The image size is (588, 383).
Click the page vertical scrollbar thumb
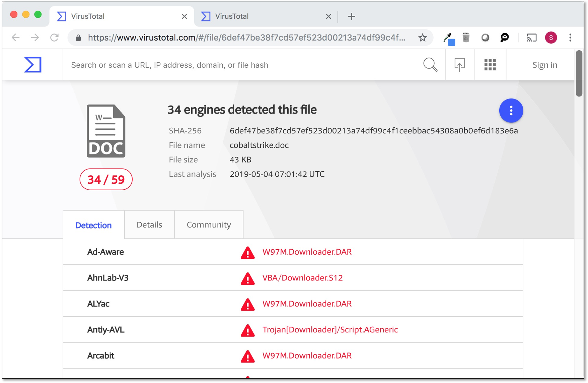579,74
